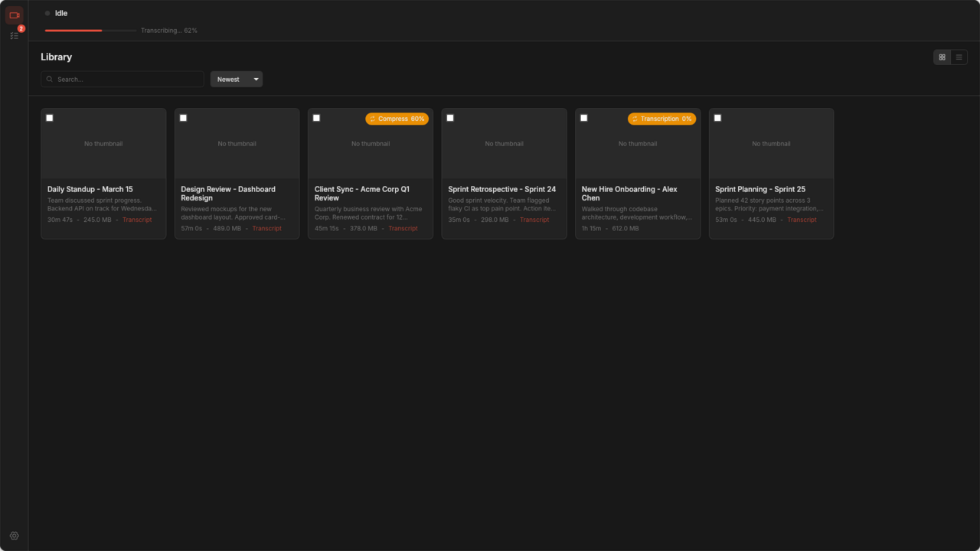Click the Compress 60% badge on Client Sync
Viewport: 980px width, 551px height.
tap(397, 119)
